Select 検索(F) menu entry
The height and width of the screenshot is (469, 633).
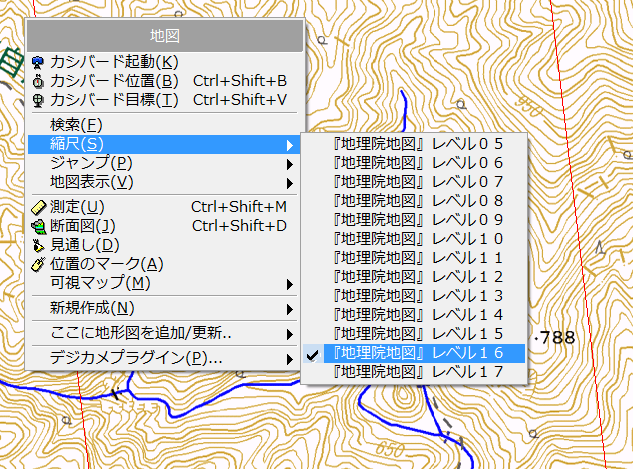point(164,125)
